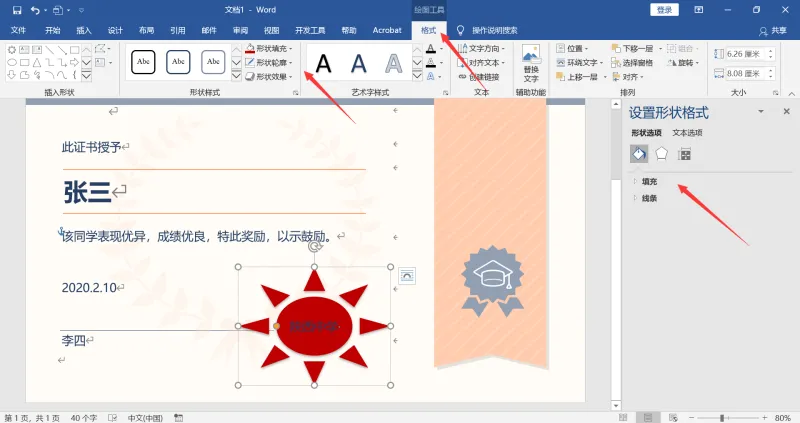Expand the 线条 section
Screen dimensions: 800x423
point(645,198)
